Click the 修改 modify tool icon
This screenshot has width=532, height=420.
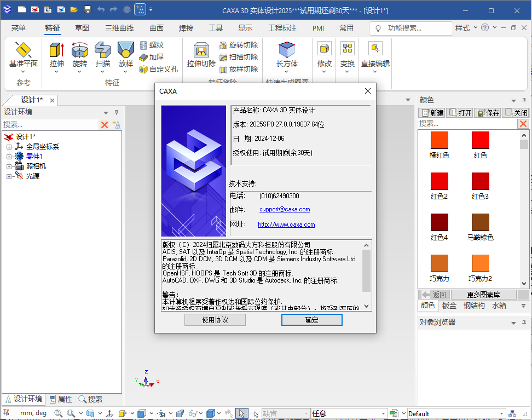[x=325, y=49]
